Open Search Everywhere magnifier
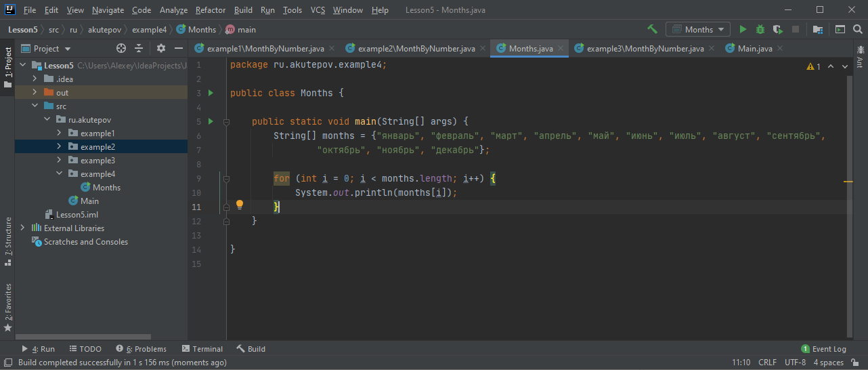This screenshot has width=868, height=370. tap(858, 29)
